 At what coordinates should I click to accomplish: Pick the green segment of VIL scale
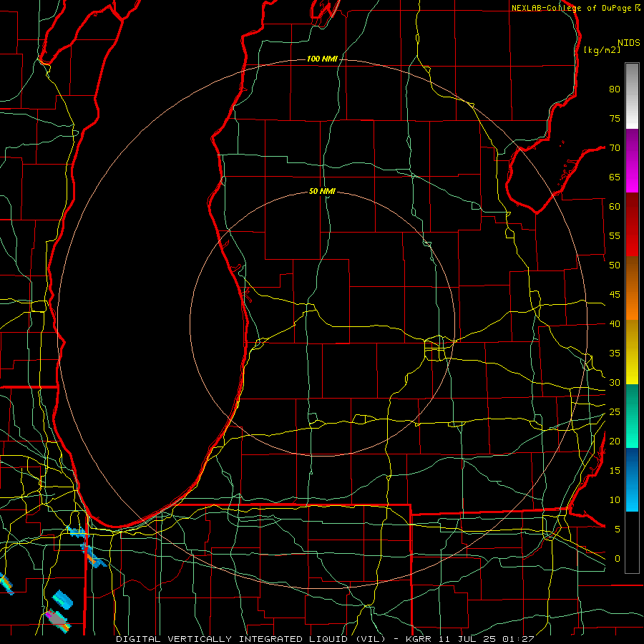pos(632,416)
